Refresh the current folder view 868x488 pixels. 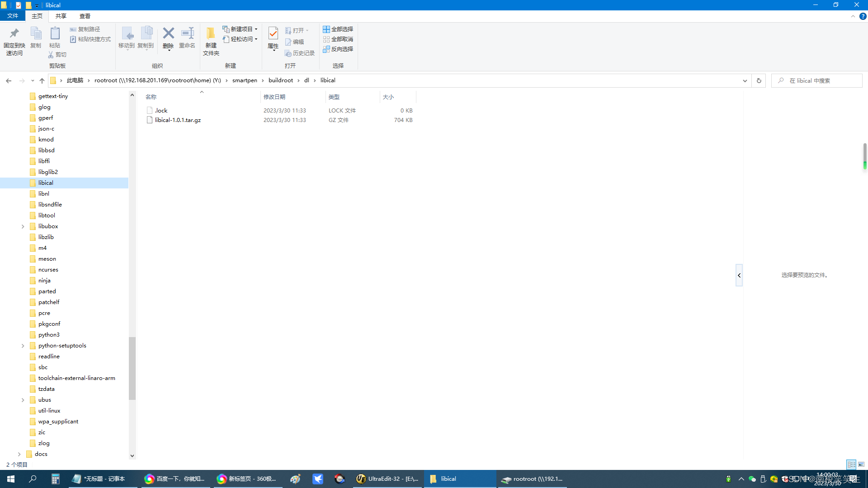click(759, 80)
